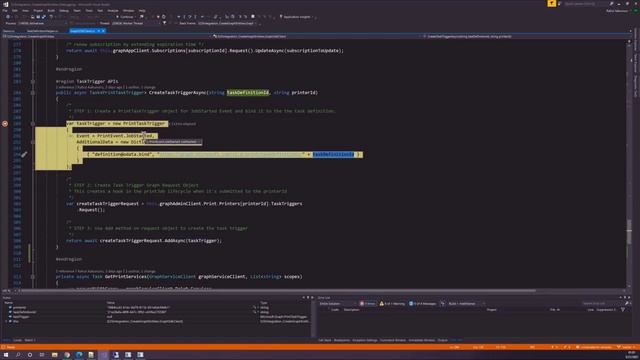
Task: Sort Error List by Project column
Action: [x=491, y=309]
